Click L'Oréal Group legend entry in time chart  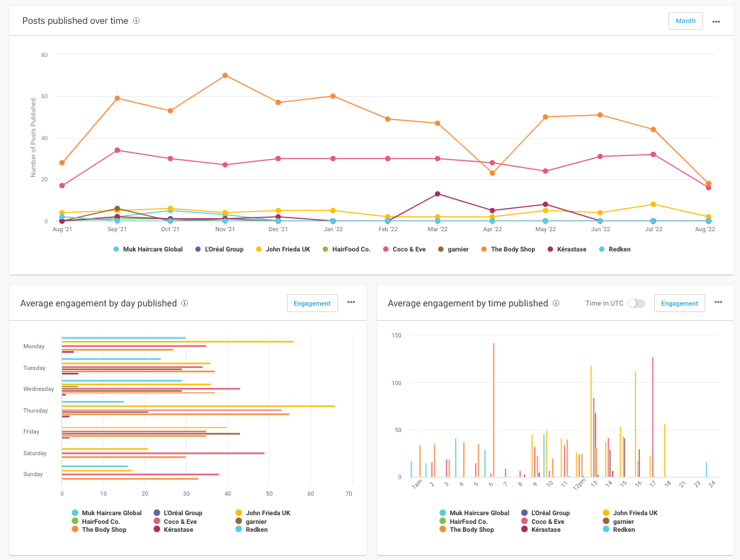(x=550, y=513)
